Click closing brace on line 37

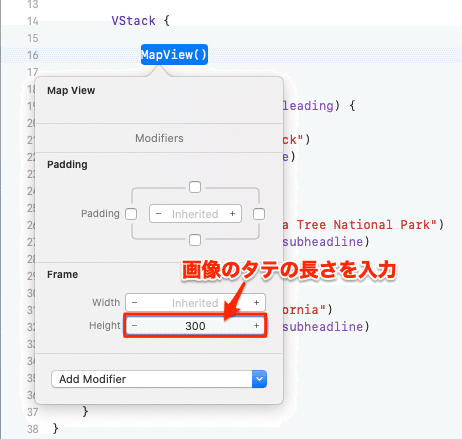click(85, 411)
